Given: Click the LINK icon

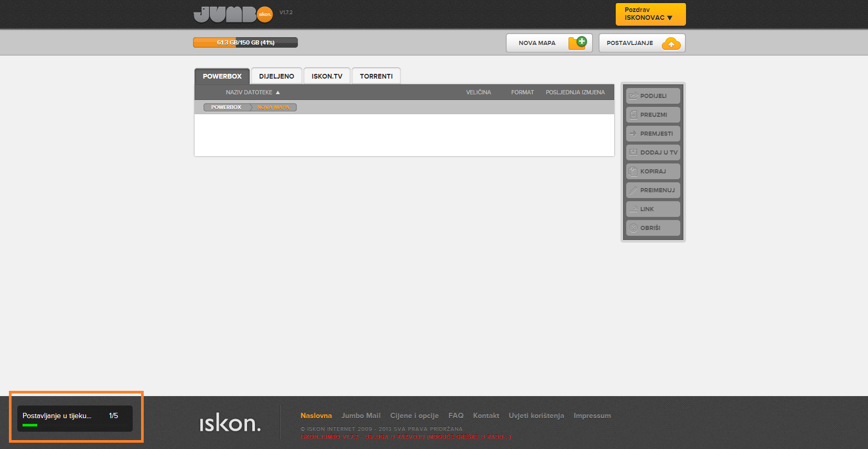Looking at the screenshot, I should point(634,209).
